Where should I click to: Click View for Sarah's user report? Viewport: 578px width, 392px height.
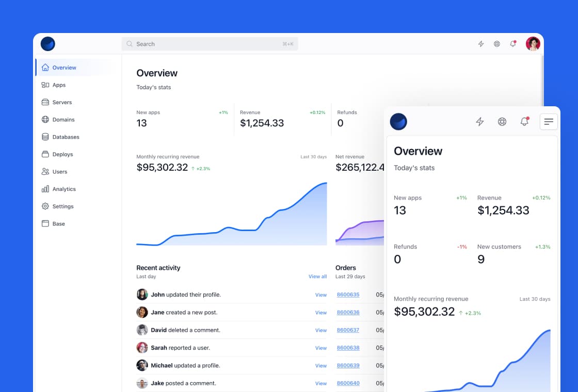coord(320,348)
